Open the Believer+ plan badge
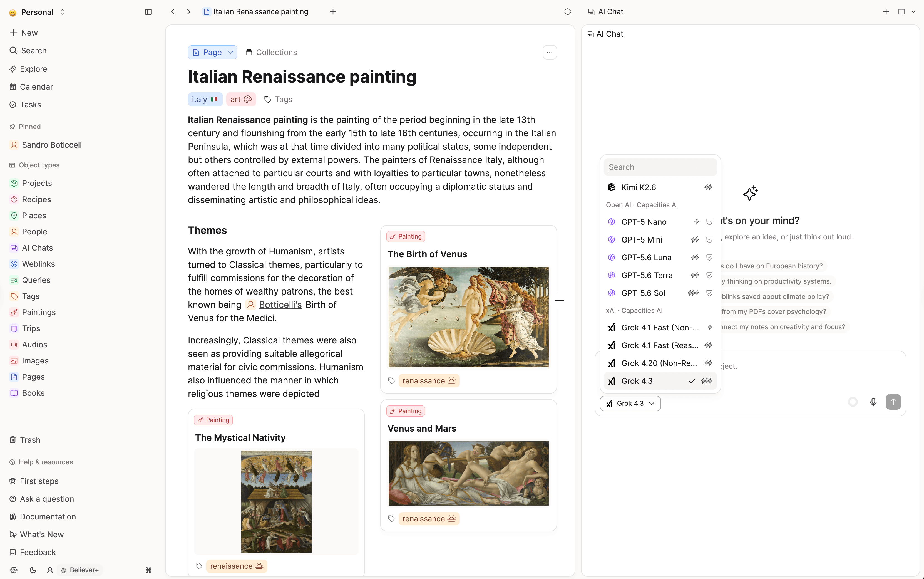 pyautogui.click(x=80, y=570)
